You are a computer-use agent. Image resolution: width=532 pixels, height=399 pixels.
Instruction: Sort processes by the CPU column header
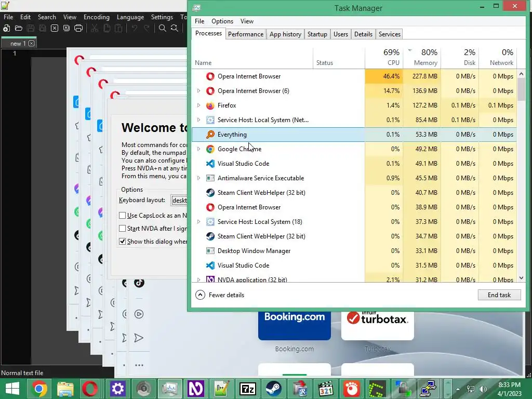pyautogui.click(x=384, y=58)
